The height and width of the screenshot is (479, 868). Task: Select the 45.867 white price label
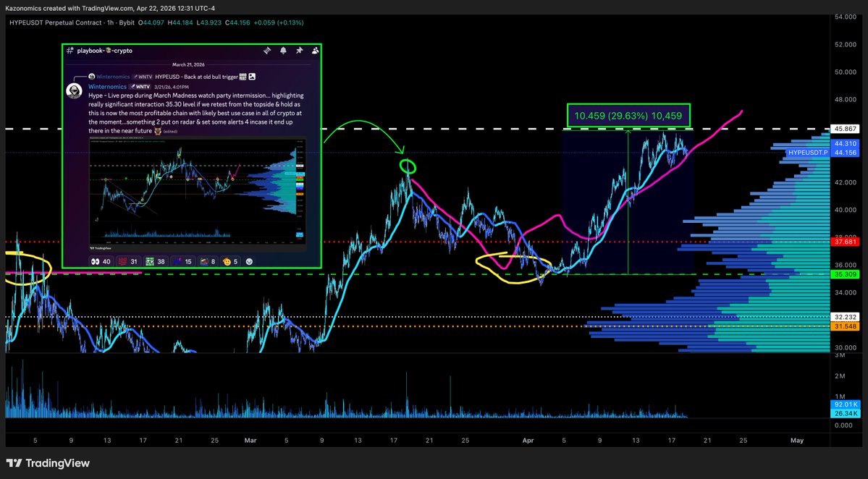(846, 129)
